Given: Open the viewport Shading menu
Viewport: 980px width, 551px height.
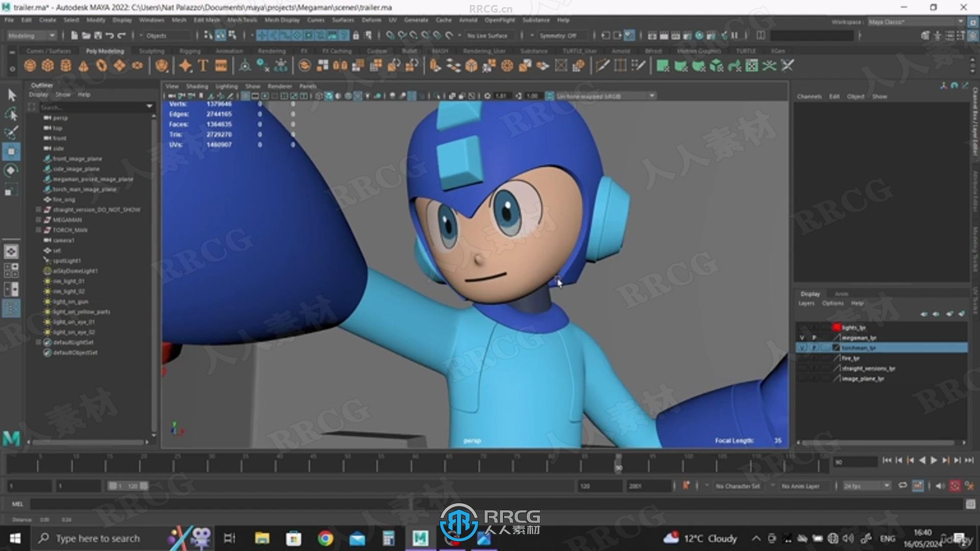Looking at the screenshot, I should click(x=197, y=86).
